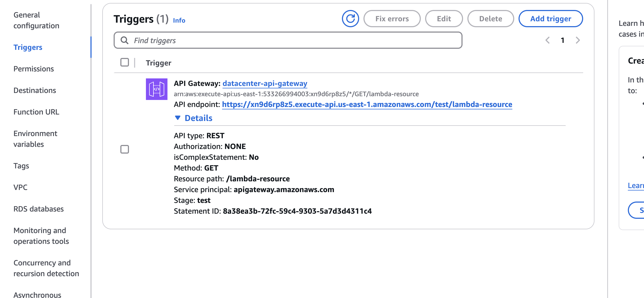This screenshot has height=298, width=644.
Task: Click the Statement ID value
Action: pos(297,211)
